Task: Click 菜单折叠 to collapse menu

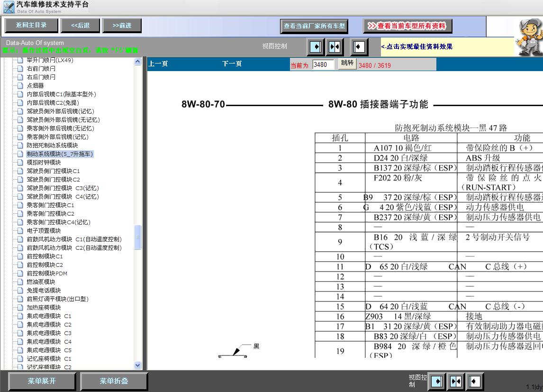Action: point(114,381)
